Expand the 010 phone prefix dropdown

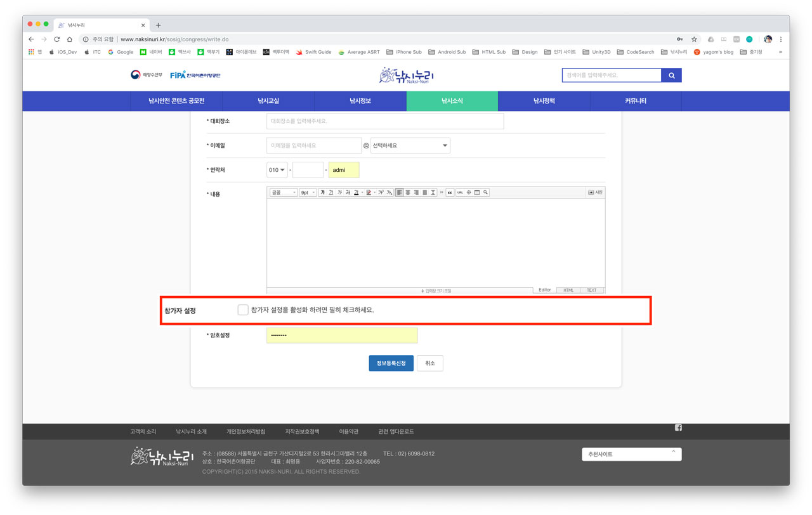tap(277, 169)
